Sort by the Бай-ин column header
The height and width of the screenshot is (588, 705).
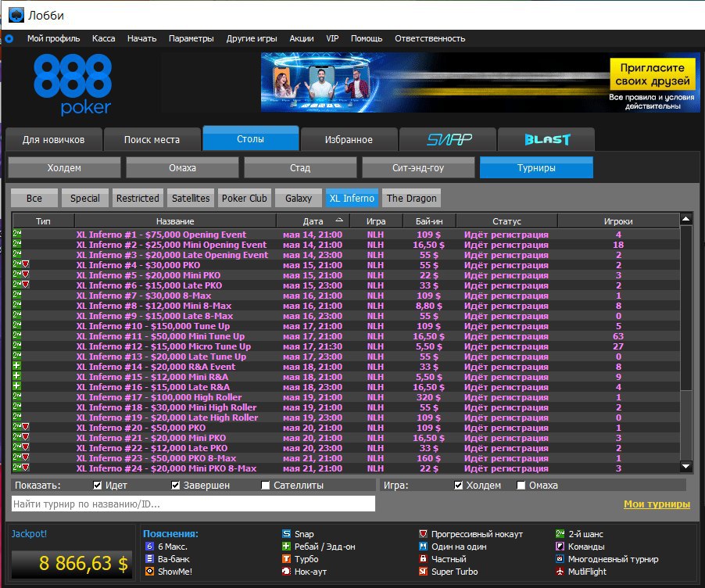pos(429,221)
